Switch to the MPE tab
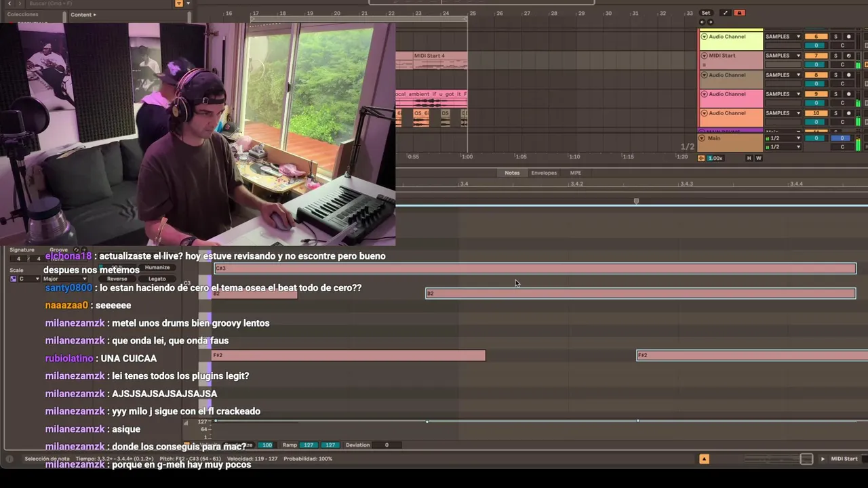 575,173
